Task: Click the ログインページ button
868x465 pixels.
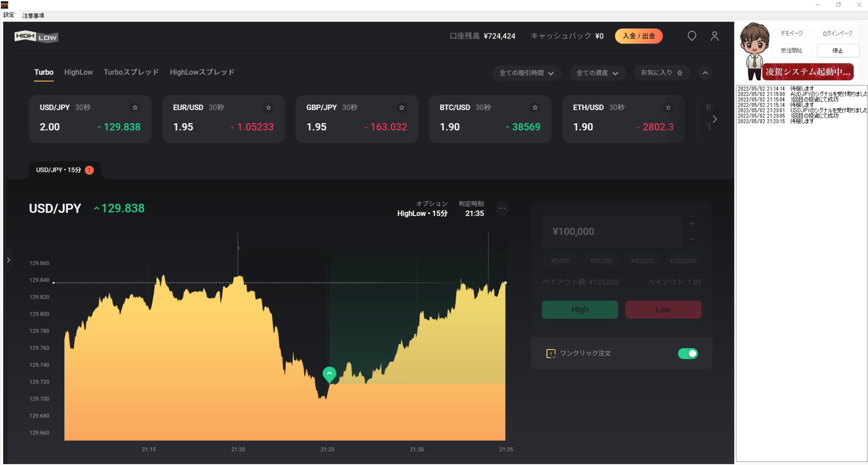Action: [x=838, y=33]
